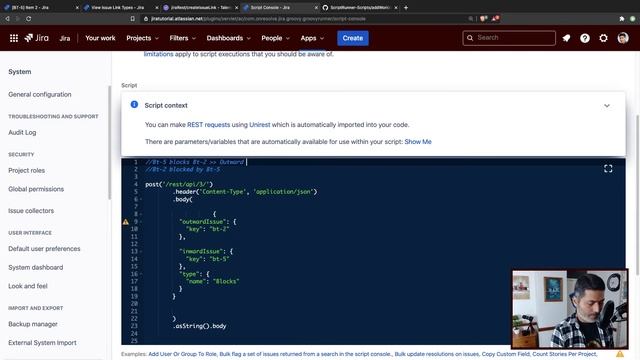Collapse the Script context panel chevron
640x360 pixels.
(x=607, y=106)
